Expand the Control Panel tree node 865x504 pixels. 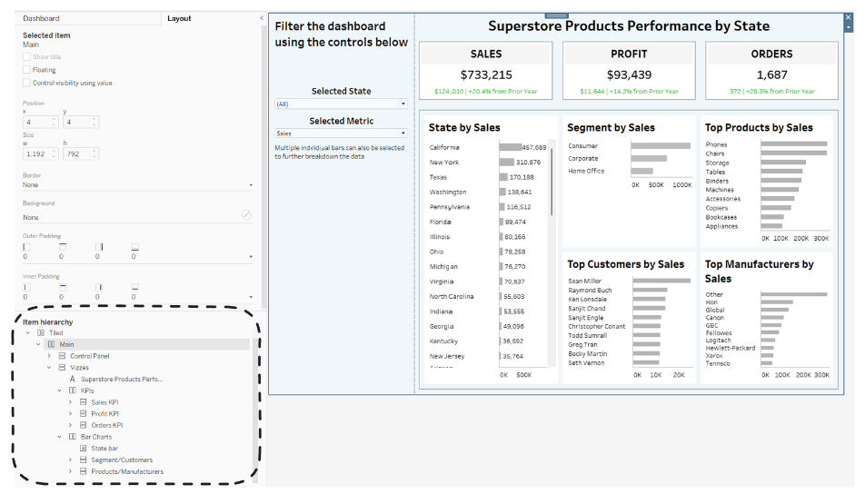[49, 356]
